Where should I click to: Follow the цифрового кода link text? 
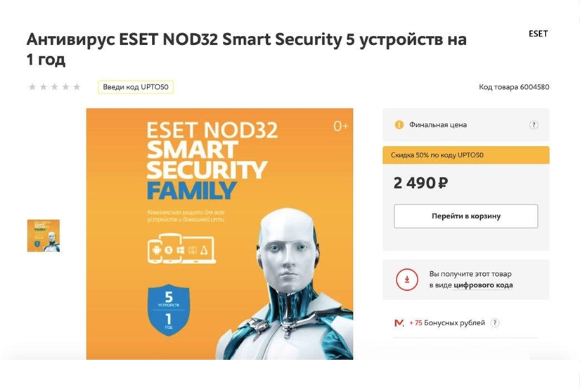pyautogui.click(x=485, y=285)
